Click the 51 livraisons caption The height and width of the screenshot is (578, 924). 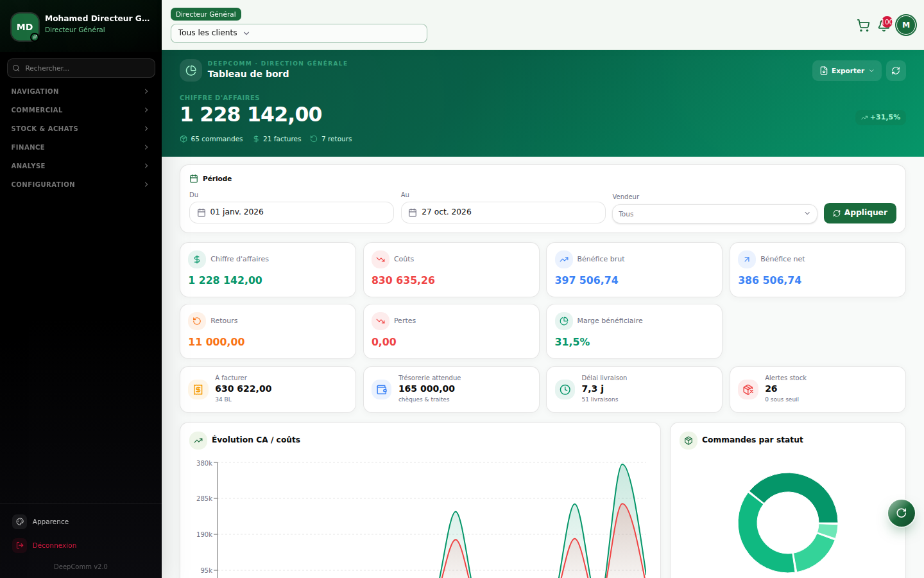(600, 399)
